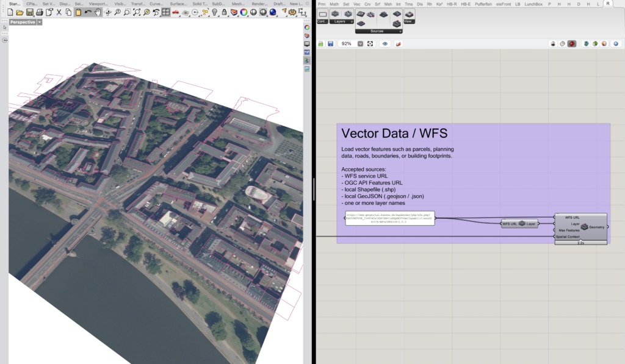This screenshot has width=625, height=364.
Task: Toggle no-preview mode icon in Grasshopper
Action: (x=553, y=44)
